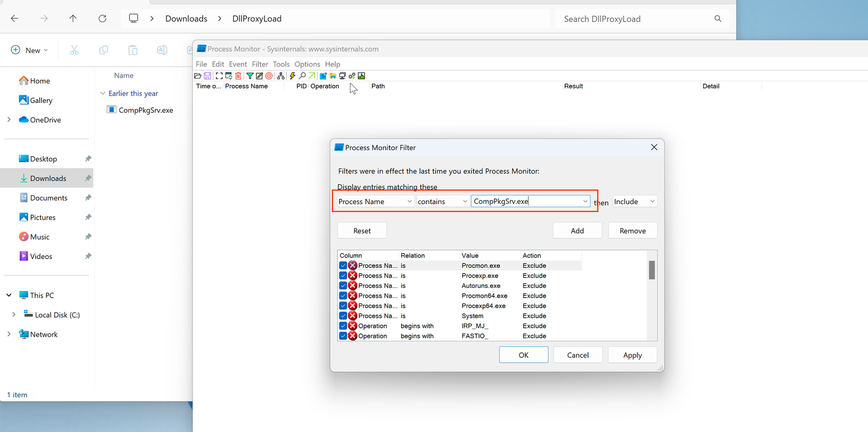The width and height of the screenshot is (868, 432).
Task: Click the Save icon in Procmon toolbar
Action: [x=207, y=76]
